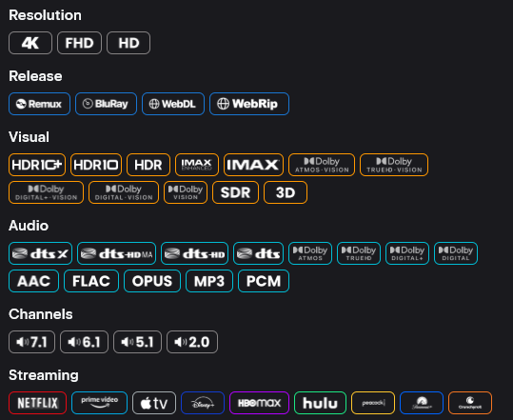Select the Dolby TrueHD audio badge
The width and height of the screenshot is (513, 420).
(x=359, y=253)
